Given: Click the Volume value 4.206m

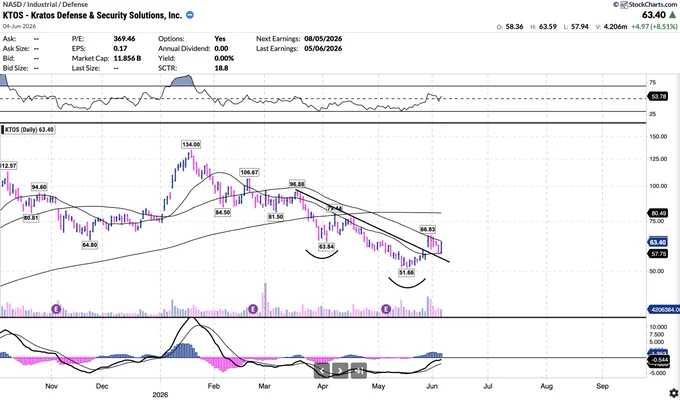Looking at the screenshot, I should coord(615,26).
